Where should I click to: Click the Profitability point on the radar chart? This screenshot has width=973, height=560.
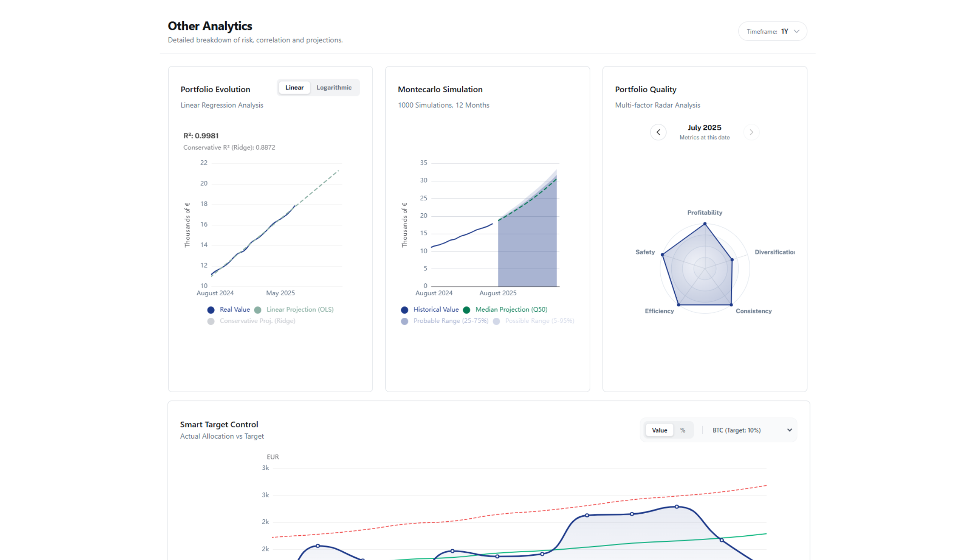pyautogui.click(x=705, y=223)
